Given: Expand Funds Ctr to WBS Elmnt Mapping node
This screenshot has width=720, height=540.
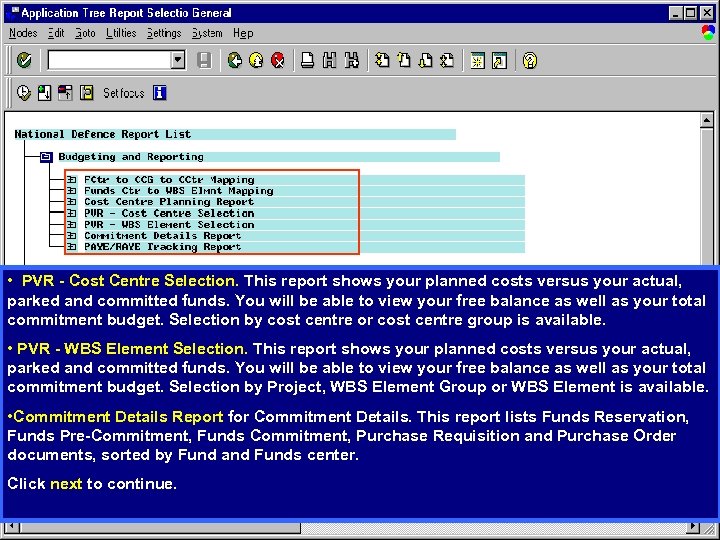Looking at the screenshot, I should click(x=72, y=191).
